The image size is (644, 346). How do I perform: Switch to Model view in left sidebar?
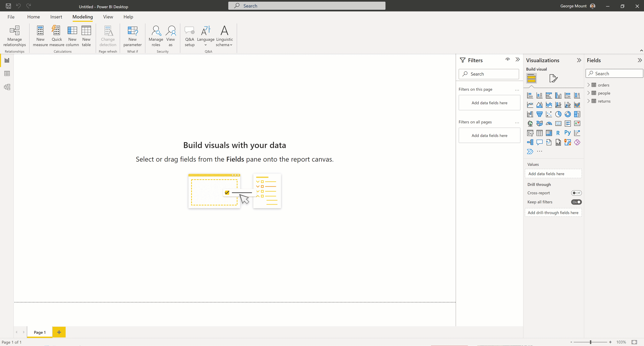[x=7, y=87]
